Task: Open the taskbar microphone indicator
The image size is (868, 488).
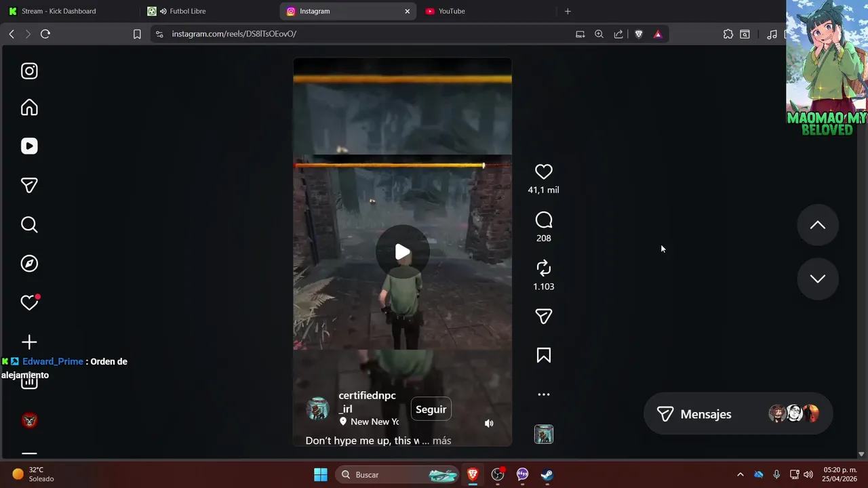Action: pos(776,474)
